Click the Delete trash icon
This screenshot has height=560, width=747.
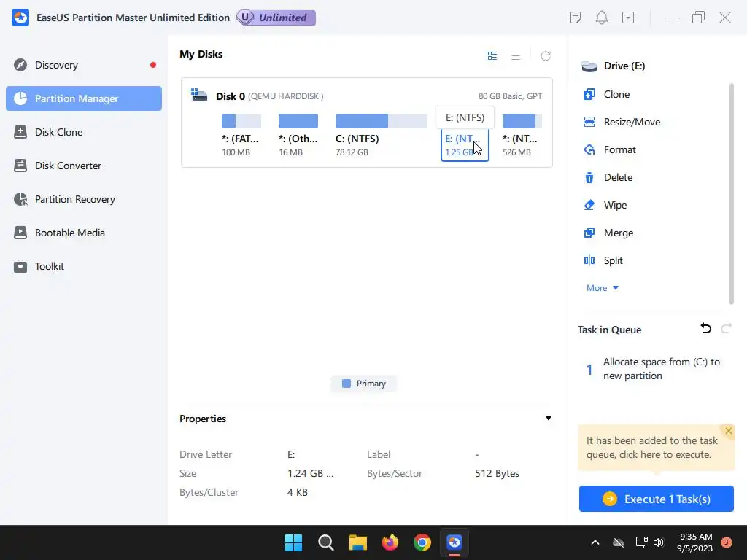[x=589, y=178]
